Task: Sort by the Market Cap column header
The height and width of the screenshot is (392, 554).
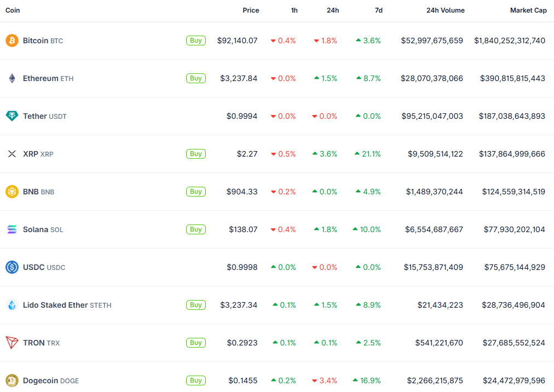Action: pos(528,10)
